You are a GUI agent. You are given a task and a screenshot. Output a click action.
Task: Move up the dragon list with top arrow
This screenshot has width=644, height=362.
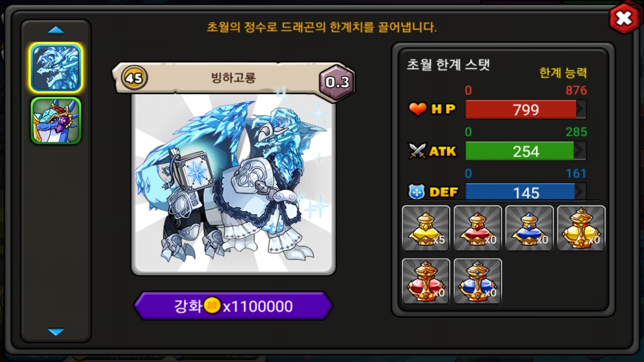tap(56, 30)
